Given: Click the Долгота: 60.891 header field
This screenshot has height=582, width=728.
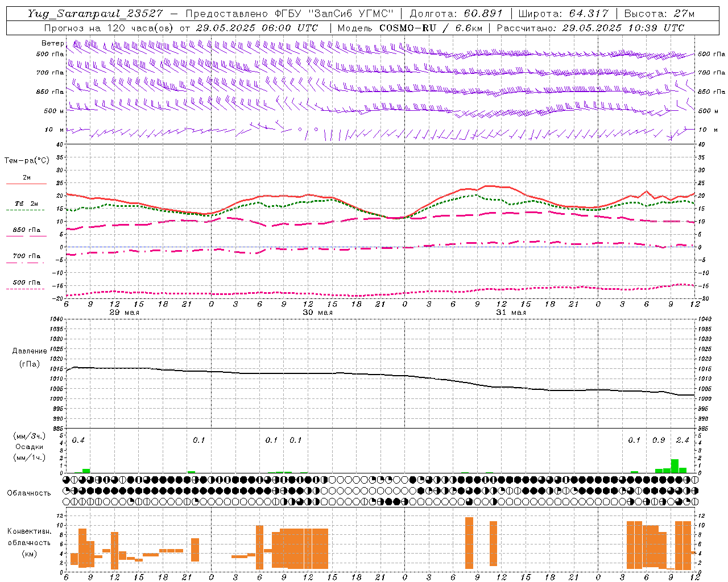Looking at the screenshot, I should (x=456, y=14).
